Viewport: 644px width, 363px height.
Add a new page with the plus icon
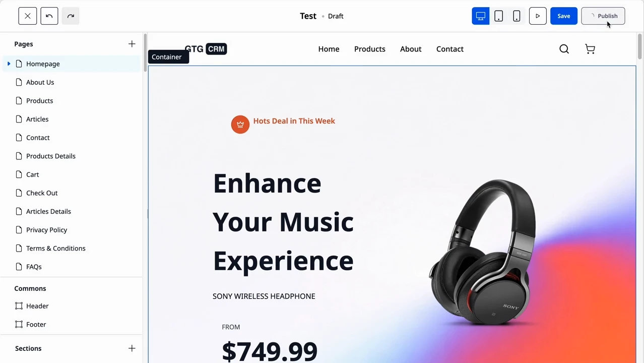132,44
